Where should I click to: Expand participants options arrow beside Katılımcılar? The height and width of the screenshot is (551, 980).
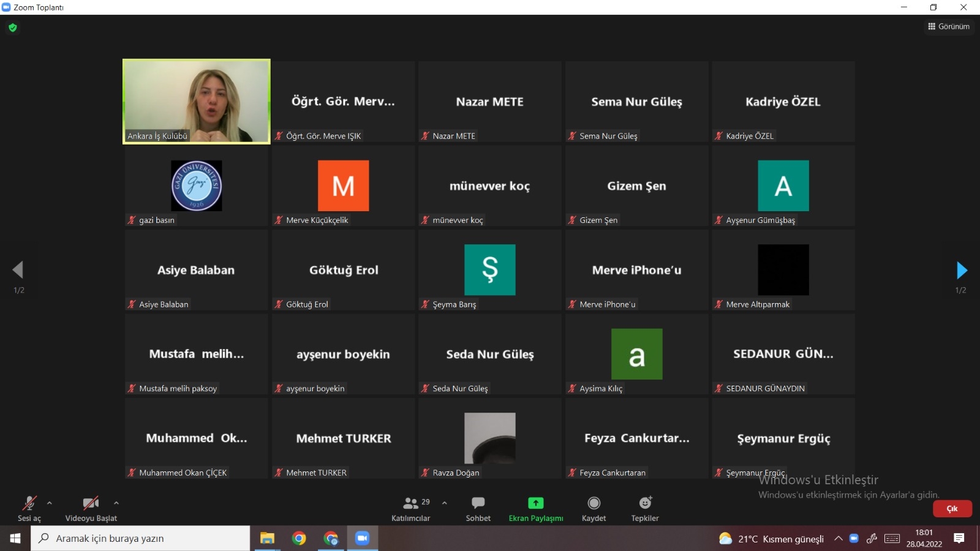[445, 503]
